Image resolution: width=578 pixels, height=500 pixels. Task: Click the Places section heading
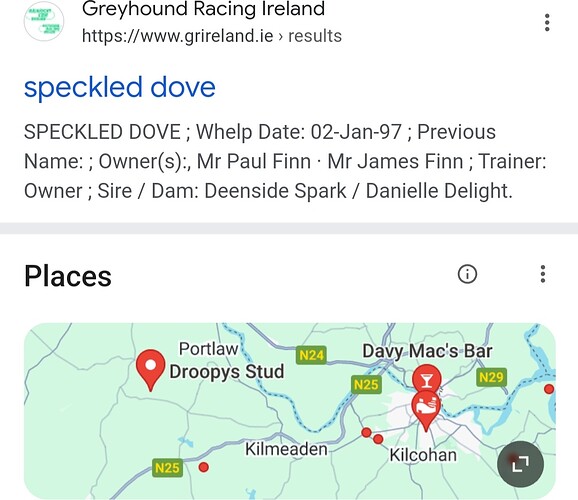pos(68,276)
